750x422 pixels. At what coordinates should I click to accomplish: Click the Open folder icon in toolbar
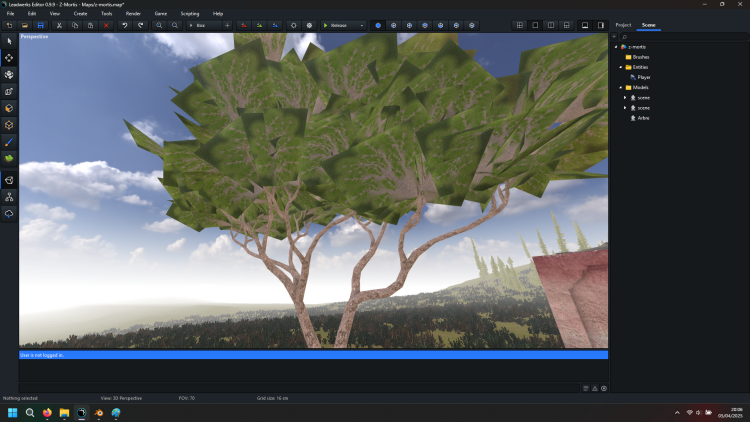[x=25, y=25]
